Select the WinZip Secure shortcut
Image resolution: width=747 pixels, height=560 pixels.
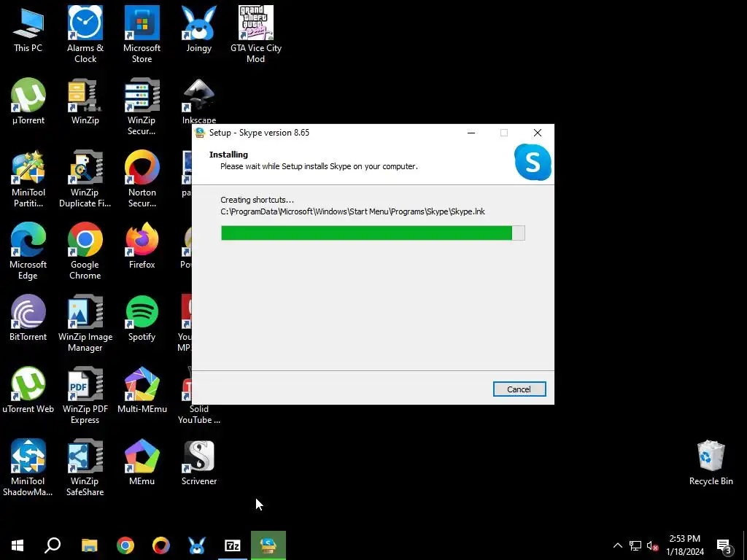pos(142,106)
